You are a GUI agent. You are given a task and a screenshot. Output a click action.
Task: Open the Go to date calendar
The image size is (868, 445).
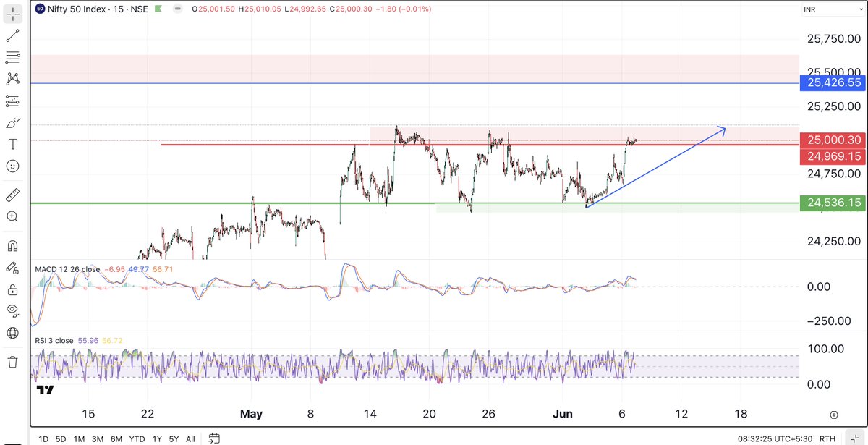pyautogui.click(x=213, y=438)
